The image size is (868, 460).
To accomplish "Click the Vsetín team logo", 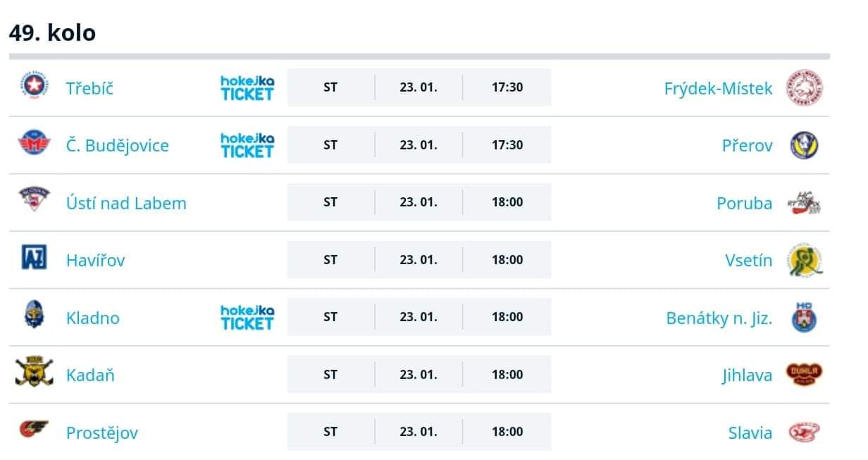I will point(805,260).
